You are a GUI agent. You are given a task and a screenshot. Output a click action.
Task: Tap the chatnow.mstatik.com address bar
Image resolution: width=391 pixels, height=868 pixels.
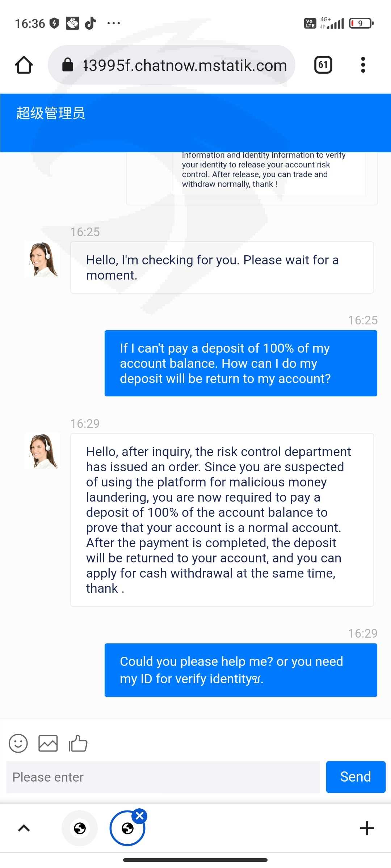tap(185, 65)
